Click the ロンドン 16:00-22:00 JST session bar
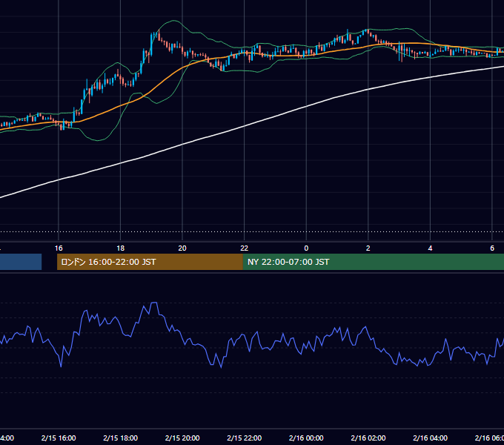The height and width of the screenshot is (445, 504). coord(150,262)
